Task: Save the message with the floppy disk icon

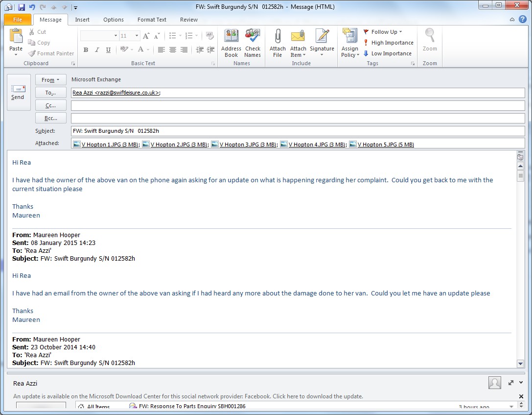Action: [x=22, y=7]
